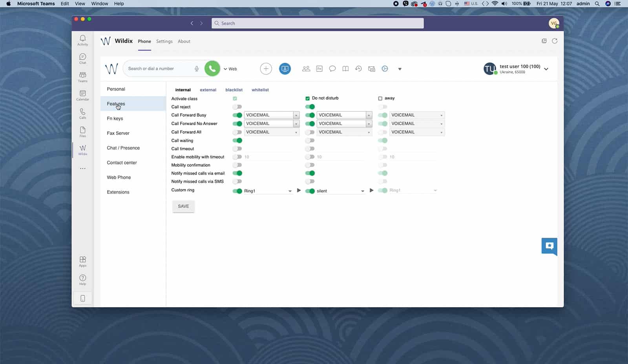Open the phonebook icon
The width and height of the screenshot is (628, 364).
(x=345, y=69)
